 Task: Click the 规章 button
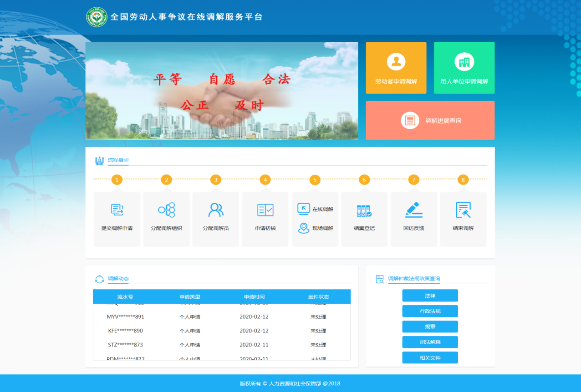tap(430, 327)
